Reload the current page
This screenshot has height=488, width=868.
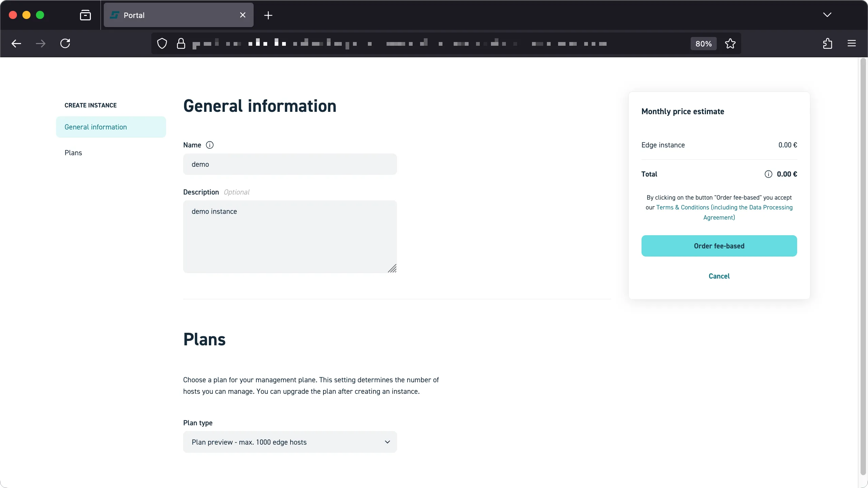65,43
